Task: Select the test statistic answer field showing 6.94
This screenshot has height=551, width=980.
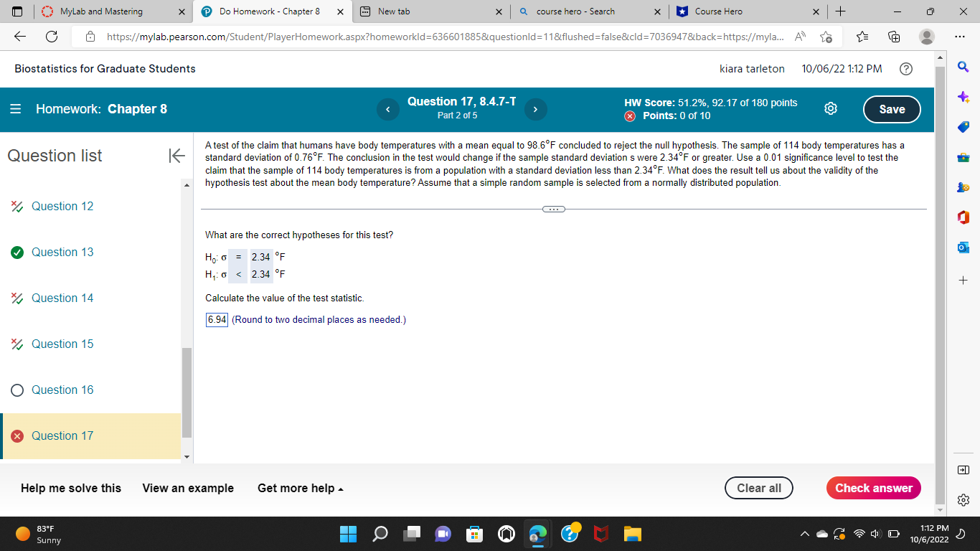Action: pos(216,320)
